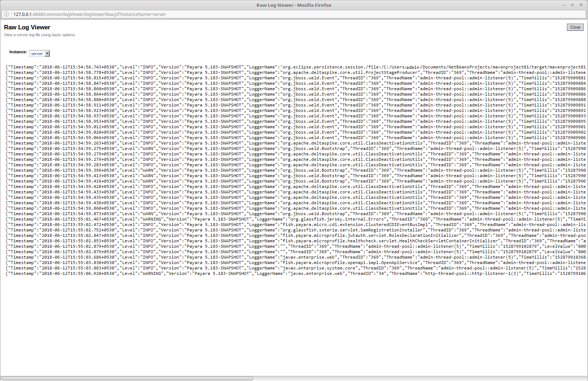Click the dropdown arrow on the Instance selector
This screenshot has height=381, width=588.
47,53
